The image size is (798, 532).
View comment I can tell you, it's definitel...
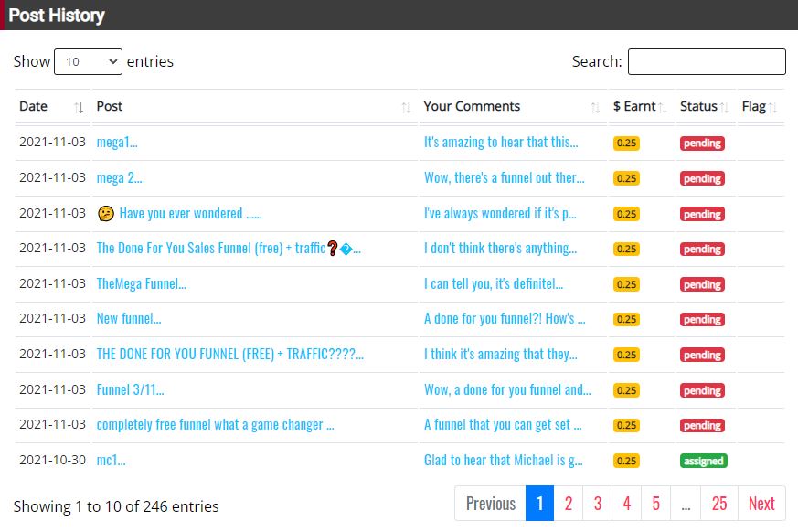click(x=494, y=283)
